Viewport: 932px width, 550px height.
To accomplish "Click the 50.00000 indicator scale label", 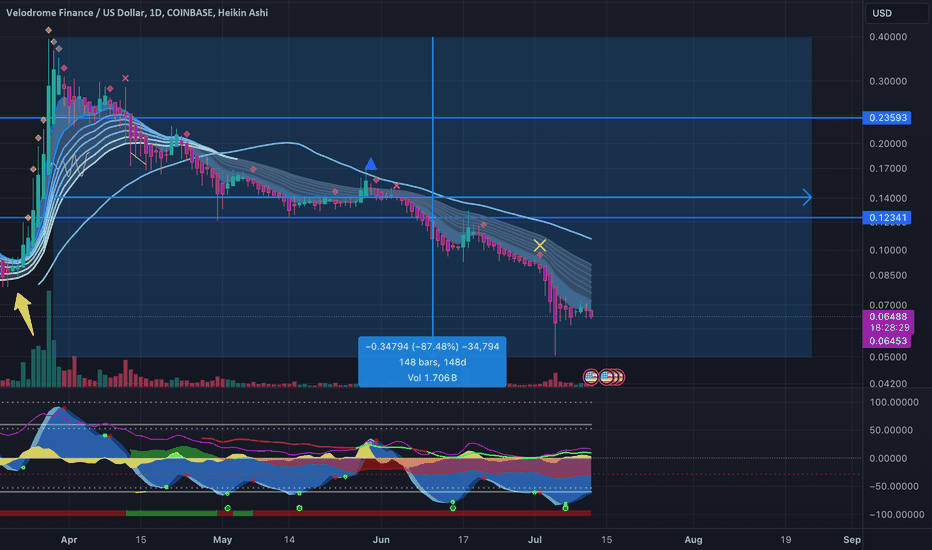I will [x=893, y=430].
